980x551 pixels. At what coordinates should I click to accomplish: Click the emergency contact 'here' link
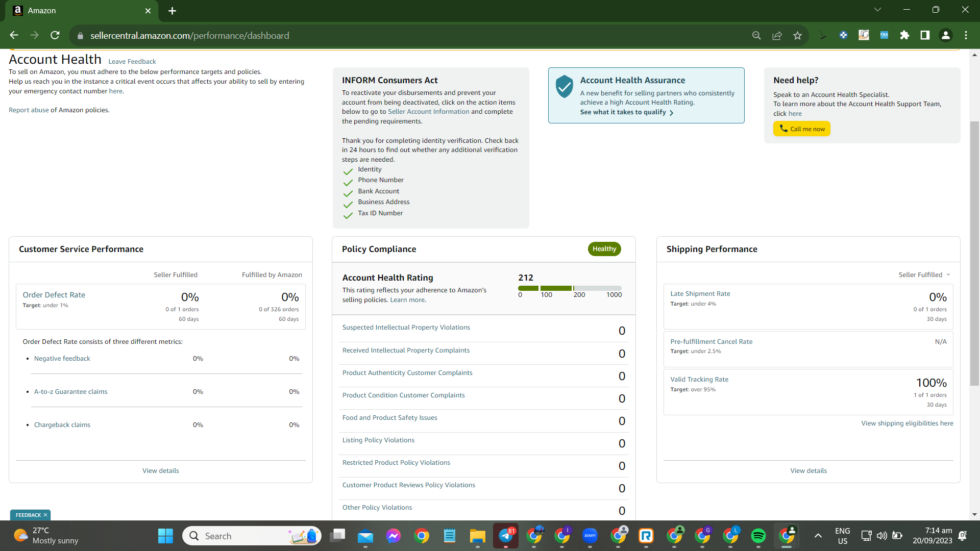(x=116, y=91)
